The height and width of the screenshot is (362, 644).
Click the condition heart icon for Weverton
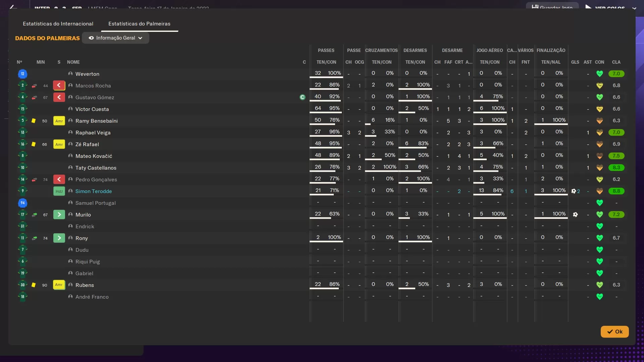[600, 74]
